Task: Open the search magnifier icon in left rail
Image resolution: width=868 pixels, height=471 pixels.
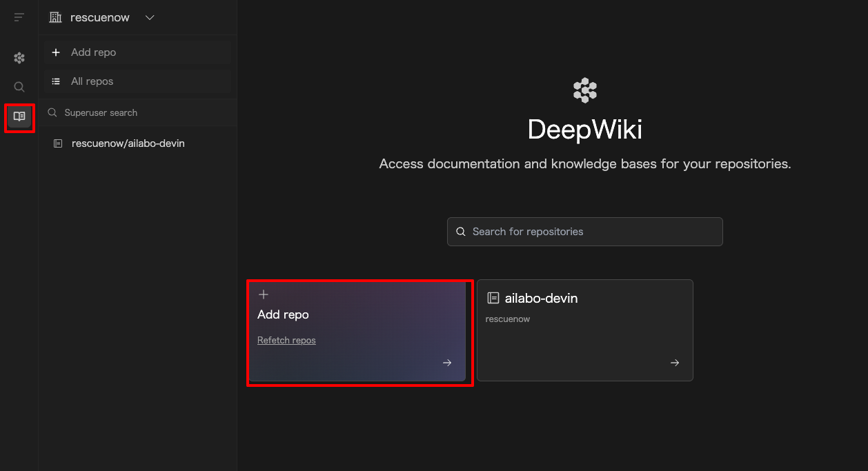Action: pos(19,87)
